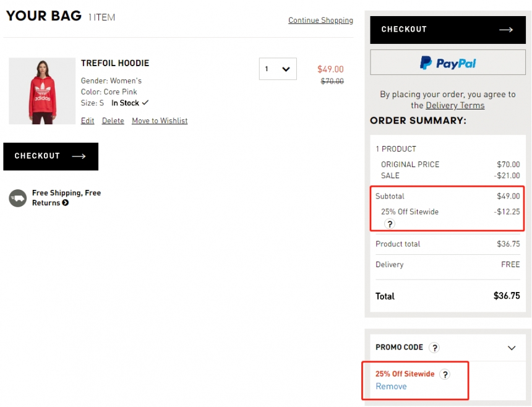Viewport: 532px width, 407px height.
Task: Remove the 25% Off Sitewide promo
Action: (391, 387)
